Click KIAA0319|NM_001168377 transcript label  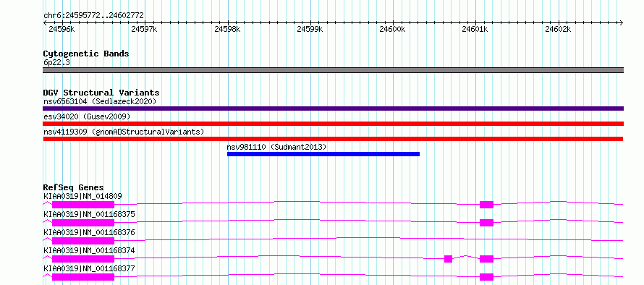point(89,268)
